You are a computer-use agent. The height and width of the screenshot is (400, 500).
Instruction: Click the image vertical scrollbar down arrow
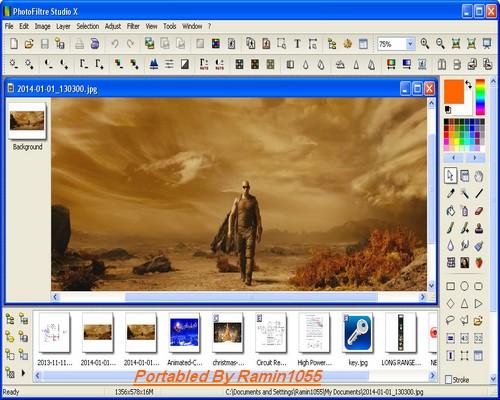431,285
